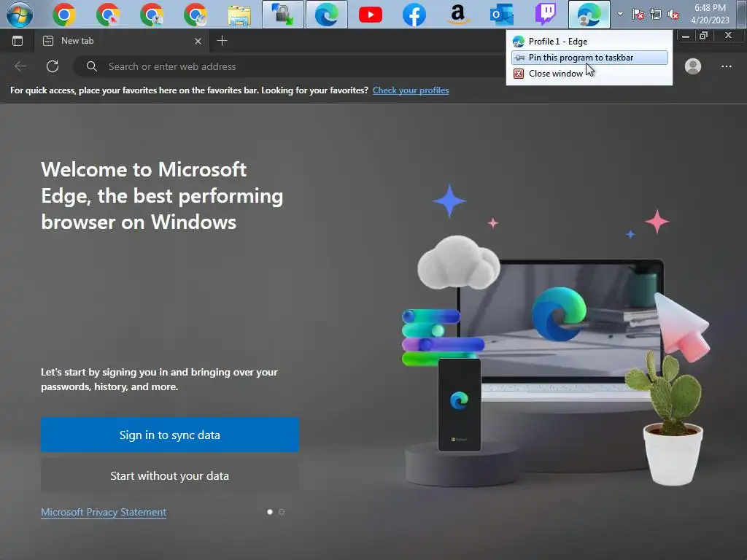Open the Settings and more ellipsis menu

pos(726,66)
